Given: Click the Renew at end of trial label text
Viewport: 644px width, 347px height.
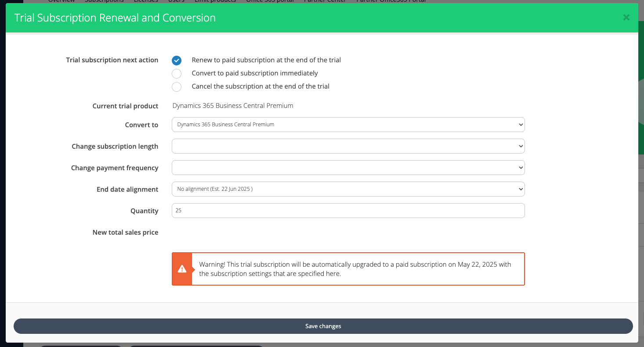Looking at the screenshot, I should (266, 60).
